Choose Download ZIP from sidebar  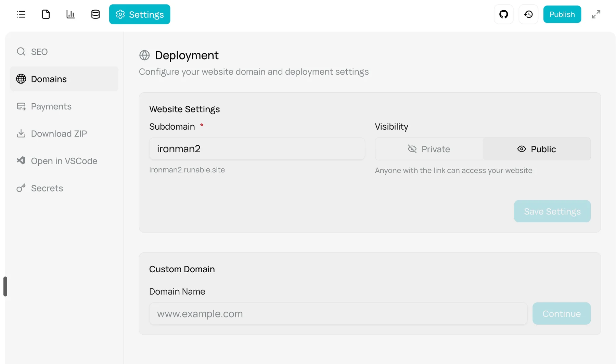pyautogui.click(x=59, y=133)
